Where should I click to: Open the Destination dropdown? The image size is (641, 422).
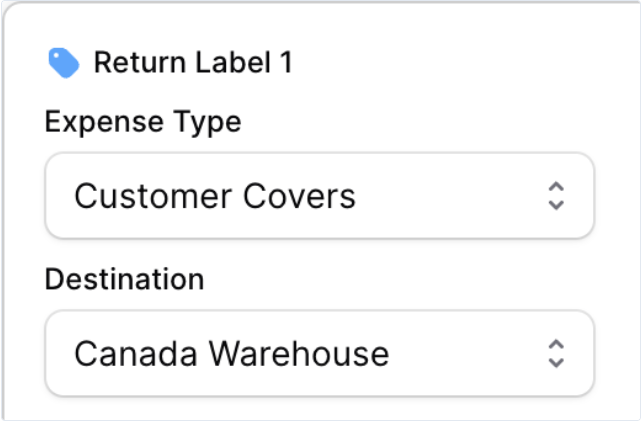pos(319,353)
